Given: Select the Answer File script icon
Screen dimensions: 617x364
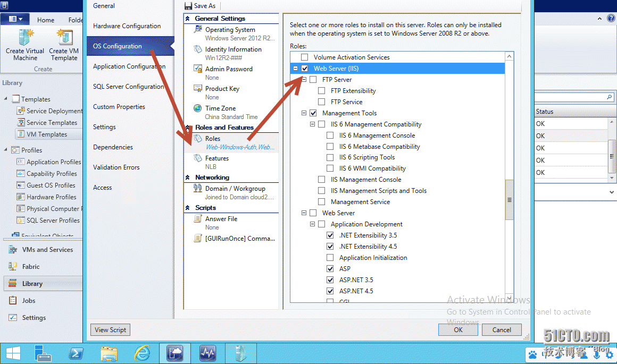Looking at the screenshot, I should pos(198,218).
